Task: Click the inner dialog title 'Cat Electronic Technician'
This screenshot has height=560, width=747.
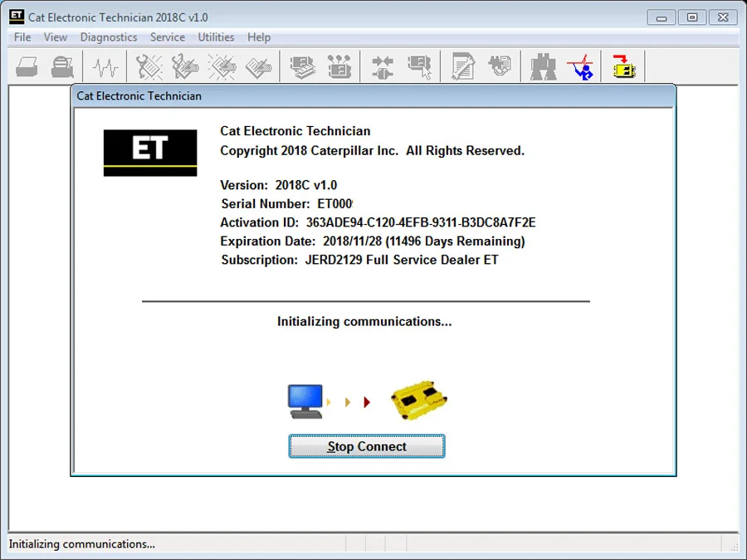Action: pyautogui.click(x=139, y=95)
